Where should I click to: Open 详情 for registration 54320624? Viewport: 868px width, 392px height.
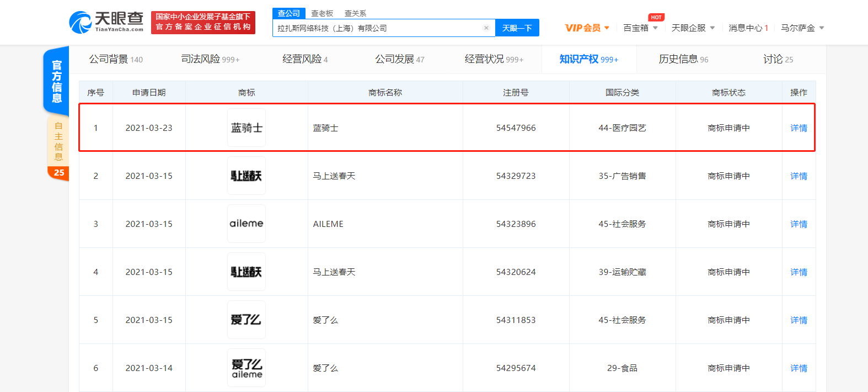[x=799, y=272]
